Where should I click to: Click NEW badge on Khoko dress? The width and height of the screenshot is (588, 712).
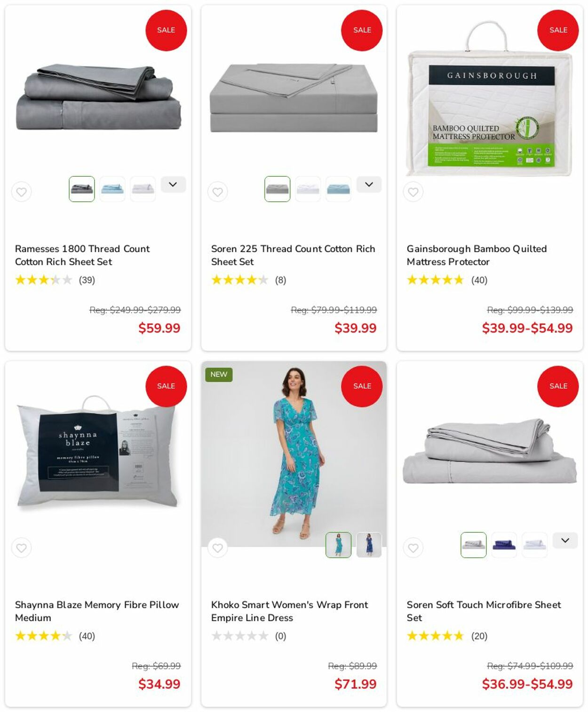219,374
